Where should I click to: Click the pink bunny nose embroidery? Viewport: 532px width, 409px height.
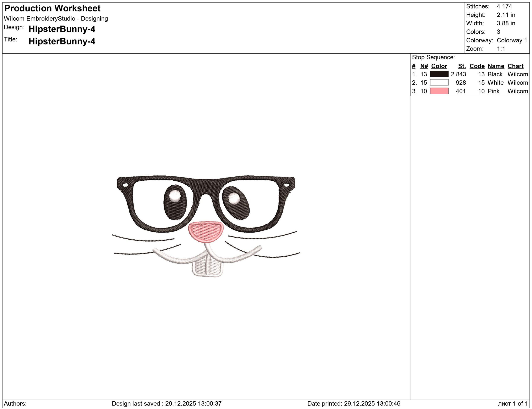[206, 231]
